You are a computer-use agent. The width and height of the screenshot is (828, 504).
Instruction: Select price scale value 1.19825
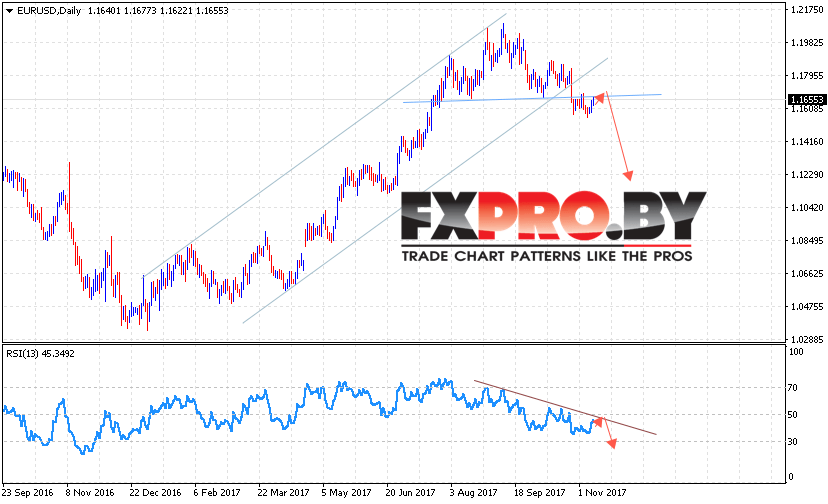click(807, 43)
